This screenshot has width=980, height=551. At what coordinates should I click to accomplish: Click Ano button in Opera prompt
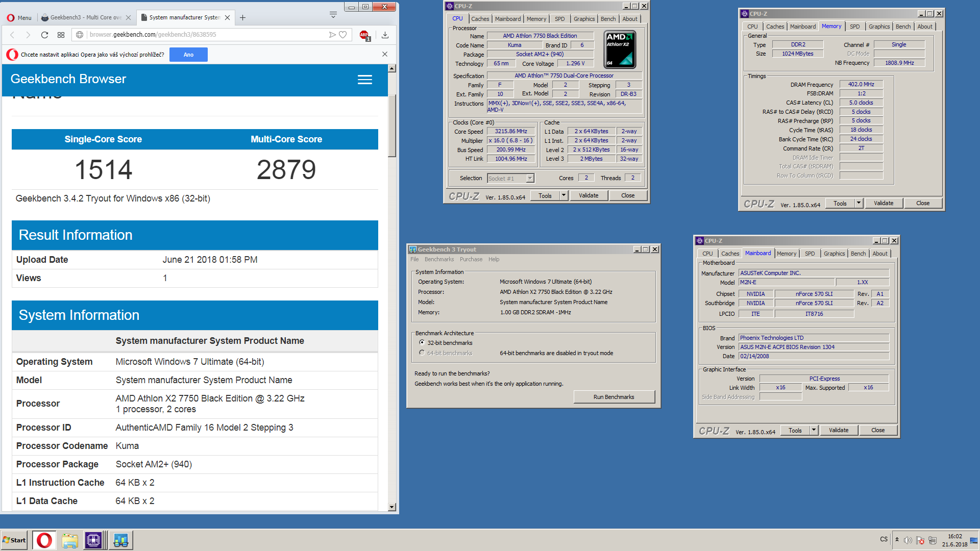pos(188,55)
